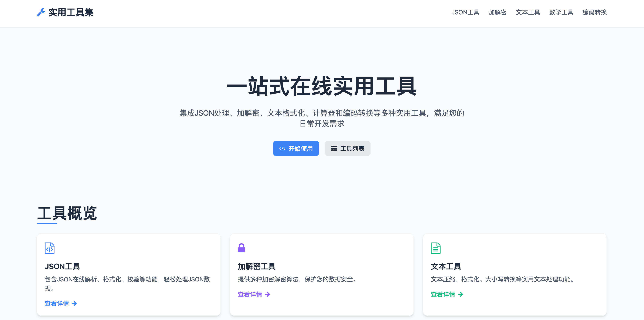Select 文本工具 in the top navigation
Viewport: 644px width, 320px height.
pyautogui.click(x=528, y=12)
